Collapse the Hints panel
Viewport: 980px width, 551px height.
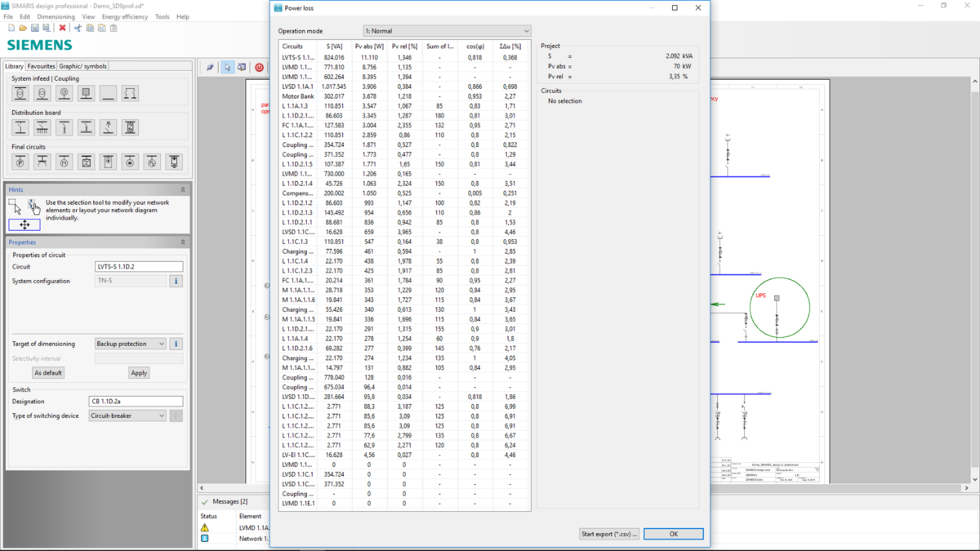183,189
